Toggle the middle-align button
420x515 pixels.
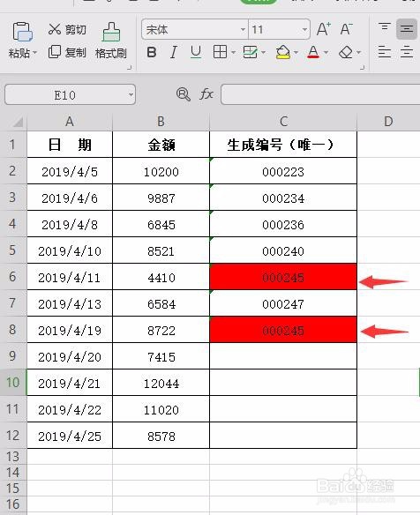tap(407, 29)
